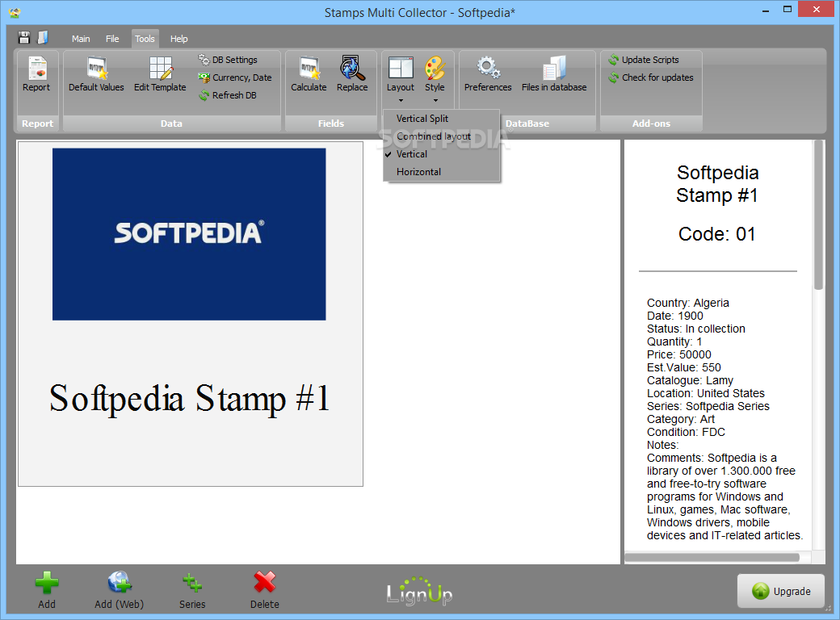Click the Add (Web) globe icon
Image resolution: width=840 pixels, height=620 pixels.
tap(119, 590)
